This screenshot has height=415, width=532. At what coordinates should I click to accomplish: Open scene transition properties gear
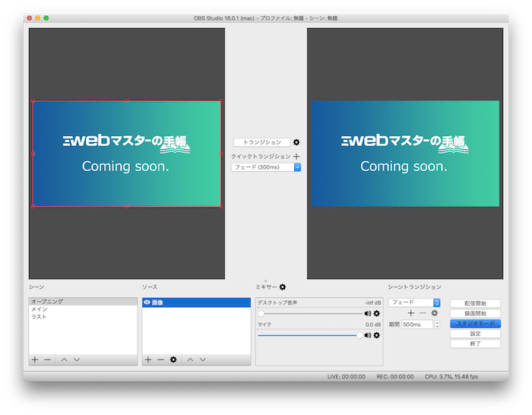(x=435, y=313)
